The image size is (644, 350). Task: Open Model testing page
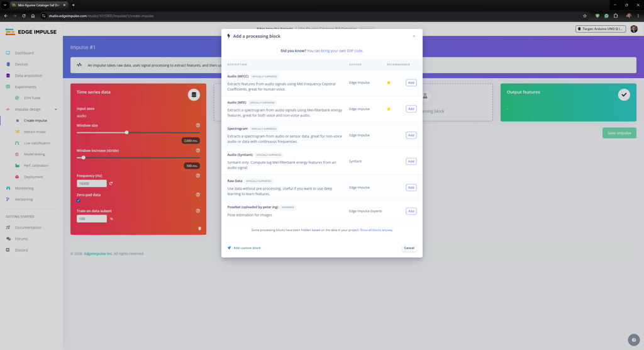[34, 154]
